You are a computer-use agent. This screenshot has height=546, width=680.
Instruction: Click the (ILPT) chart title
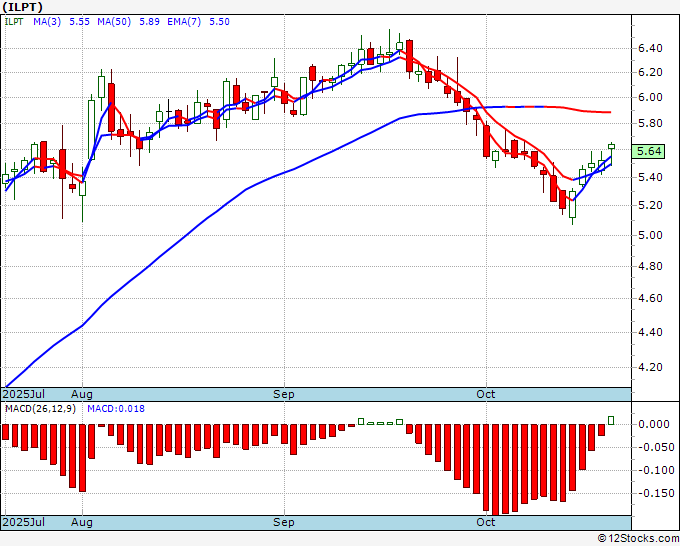(x=23, y=7)
